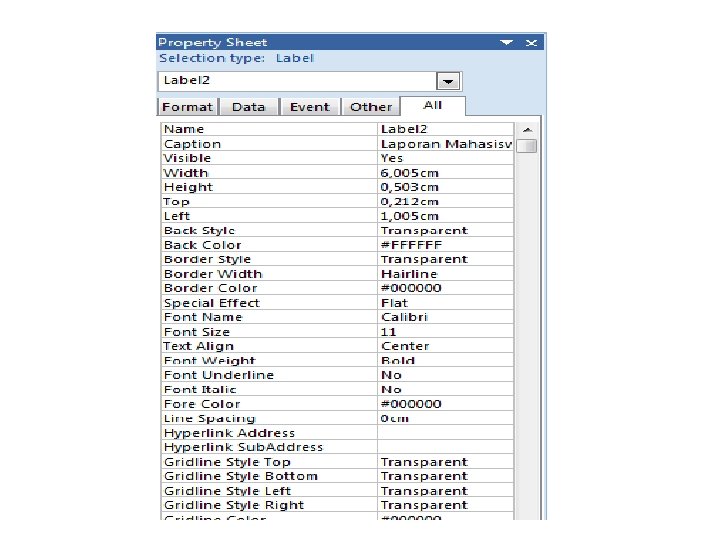Viewport: 720px width, 540px height.
Task: Choose the Border Style Transparent field
Action: (x=445, y=259)
